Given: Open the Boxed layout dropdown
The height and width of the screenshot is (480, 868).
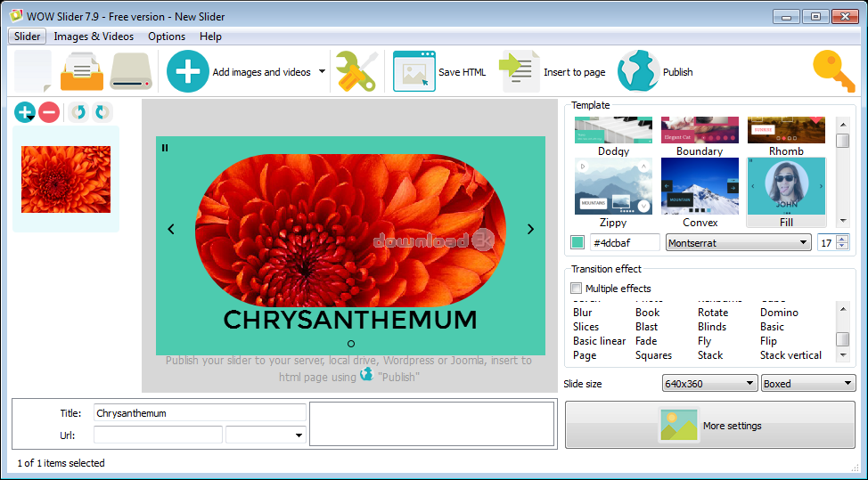Looking at the screenshot, I should tap(808, 384).
